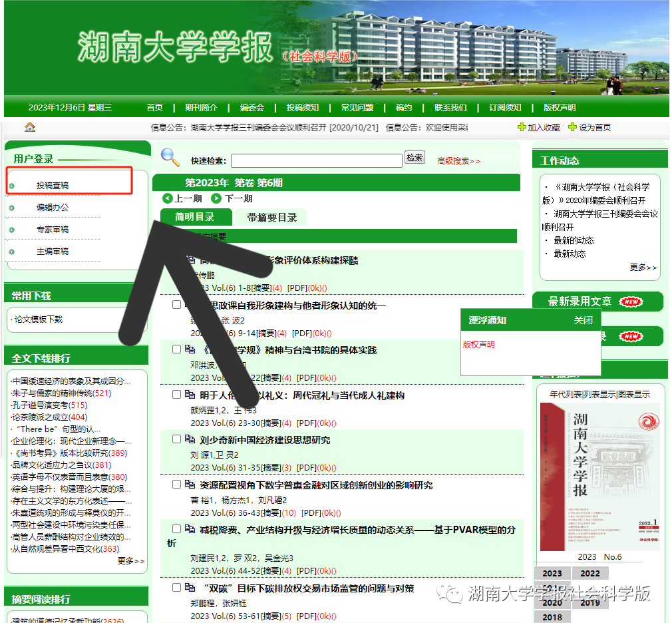Viewport: 672px width, 623px height.
Task: Open 常见问题 in the navigation bar
Action: (x=357, y=108)
